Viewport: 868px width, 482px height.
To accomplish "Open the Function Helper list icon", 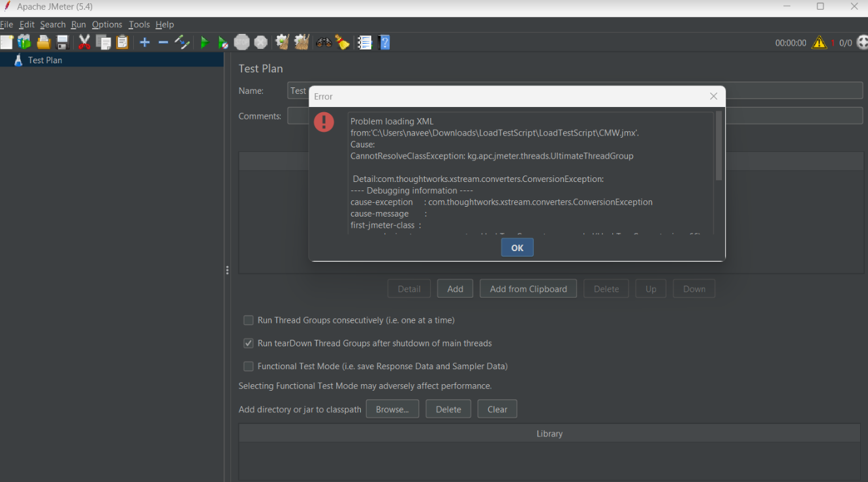I will [x=365, y=42].
